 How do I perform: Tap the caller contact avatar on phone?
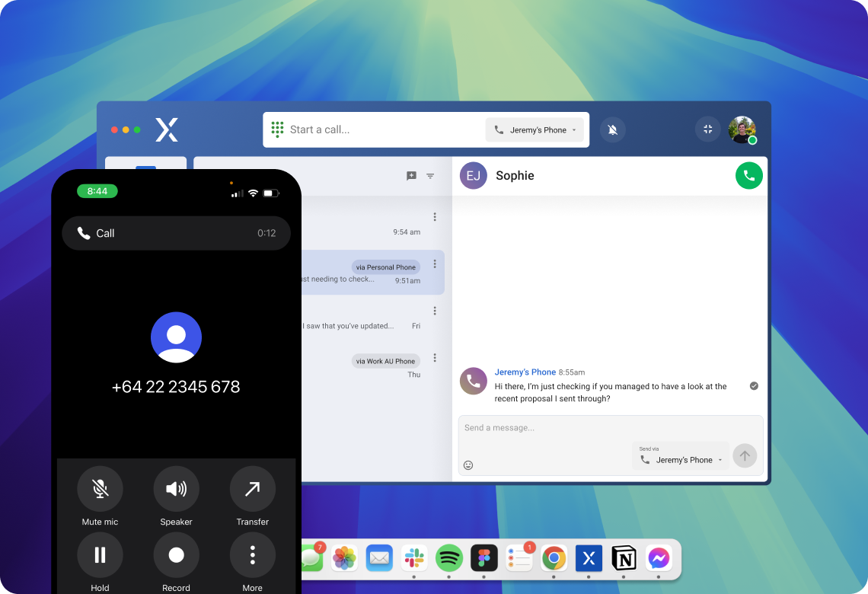click(176, 337)
